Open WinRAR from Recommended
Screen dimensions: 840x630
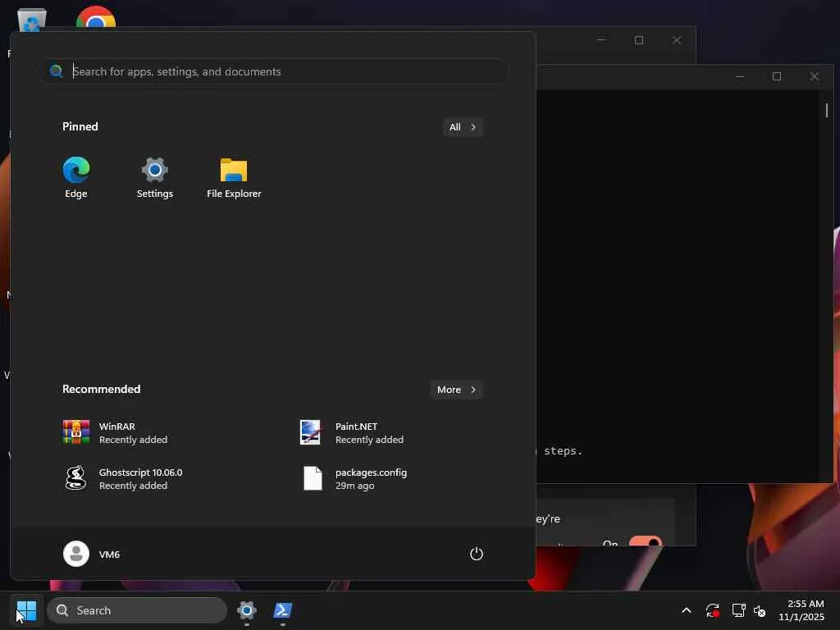pyautogui.click(x=115, y=433)
